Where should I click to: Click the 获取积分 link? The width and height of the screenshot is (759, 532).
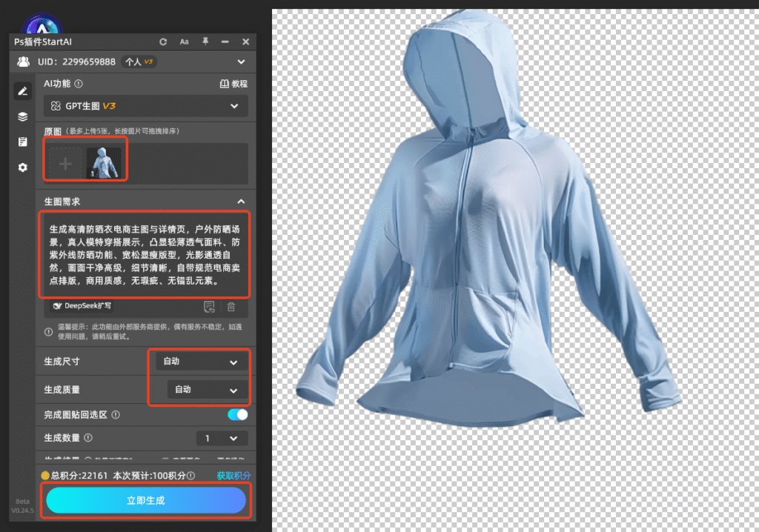click(233, 476)
